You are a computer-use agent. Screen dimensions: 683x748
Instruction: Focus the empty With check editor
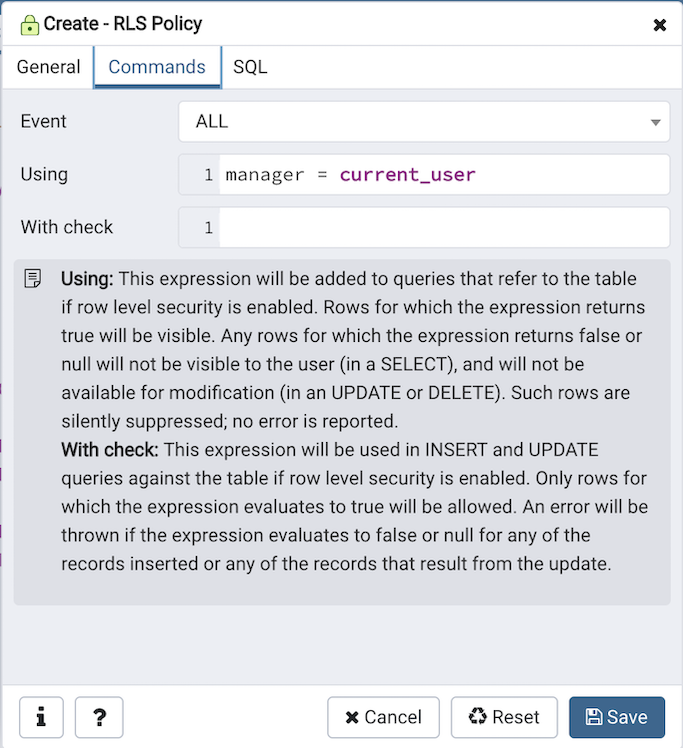443,228
